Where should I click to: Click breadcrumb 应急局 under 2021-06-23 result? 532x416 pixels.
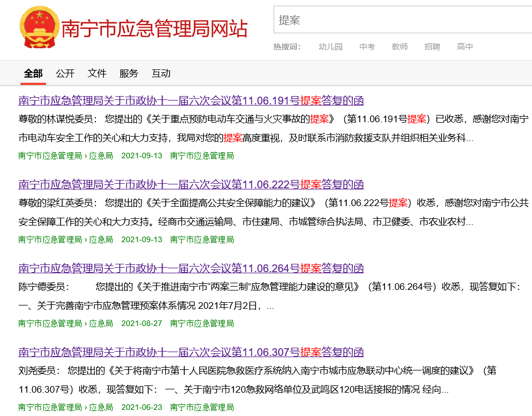[101, 407]
